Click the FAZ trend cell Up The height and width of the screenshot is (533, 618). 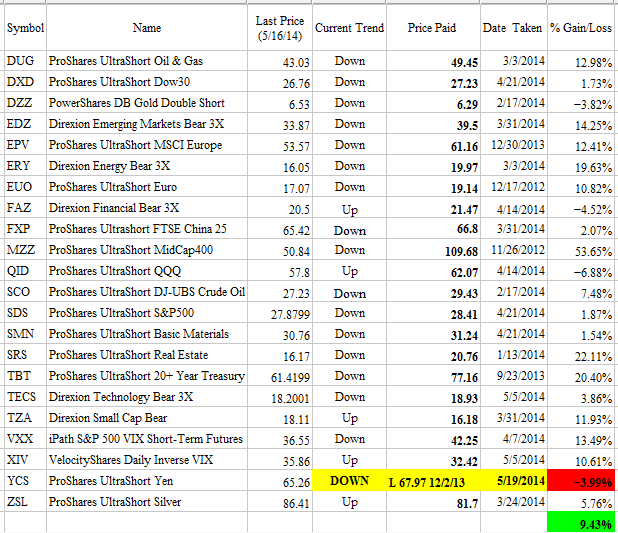[x=350, y=210]
